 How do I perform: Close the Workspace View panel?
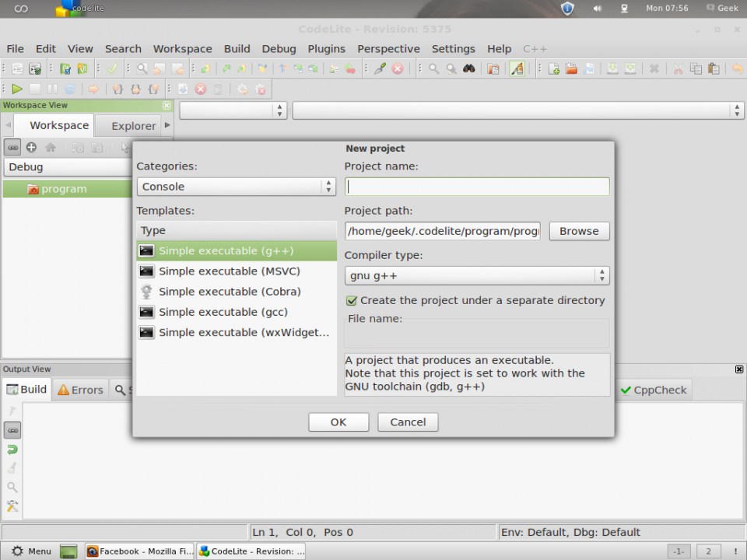167,105
